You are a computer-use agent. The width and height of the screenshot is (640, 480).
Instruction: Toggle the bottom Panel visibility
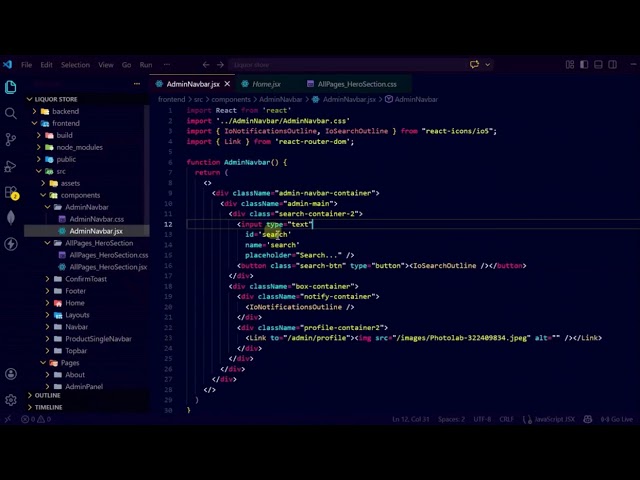(x=598, y=64)
